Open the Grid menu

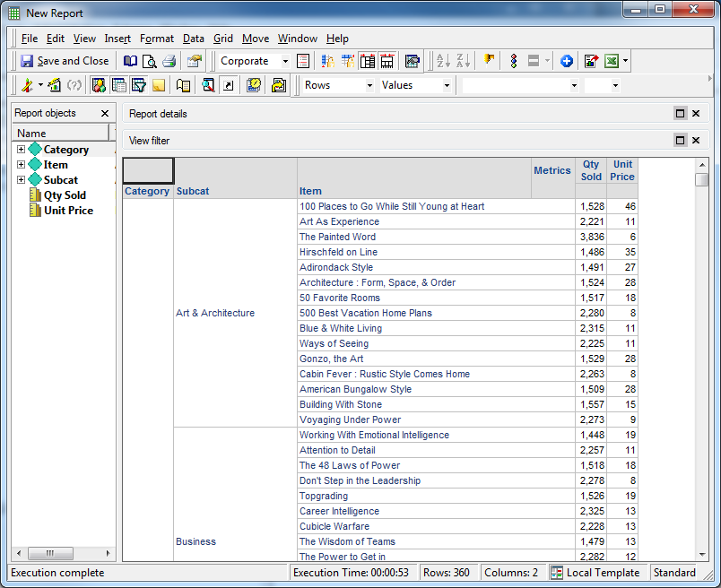[223, 39]
